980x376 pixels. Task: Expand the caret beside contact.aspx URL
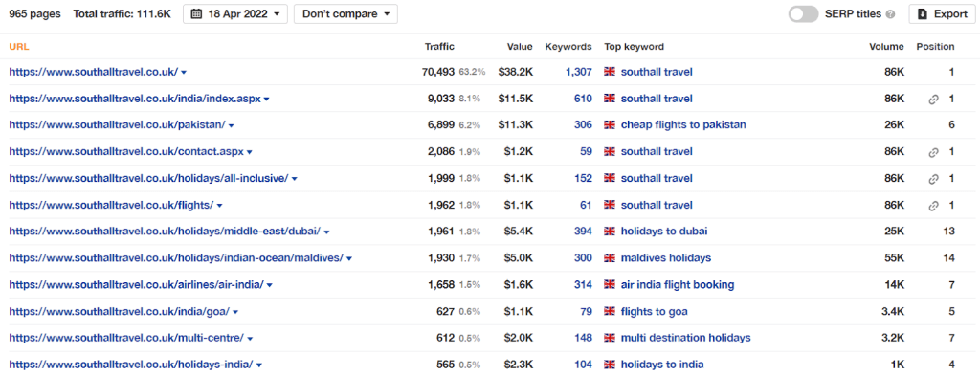click(x=250, y=152)
